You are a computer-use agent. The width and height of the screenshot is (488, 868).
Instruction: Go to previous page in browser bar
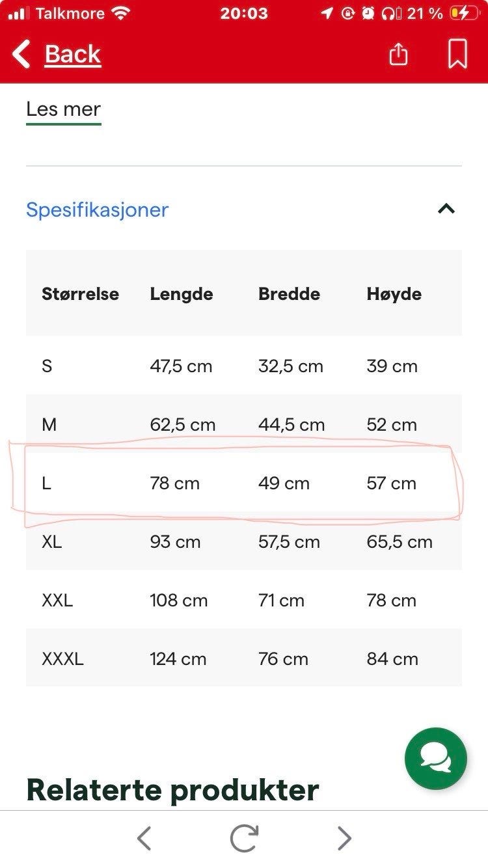[x=144, y=839]
